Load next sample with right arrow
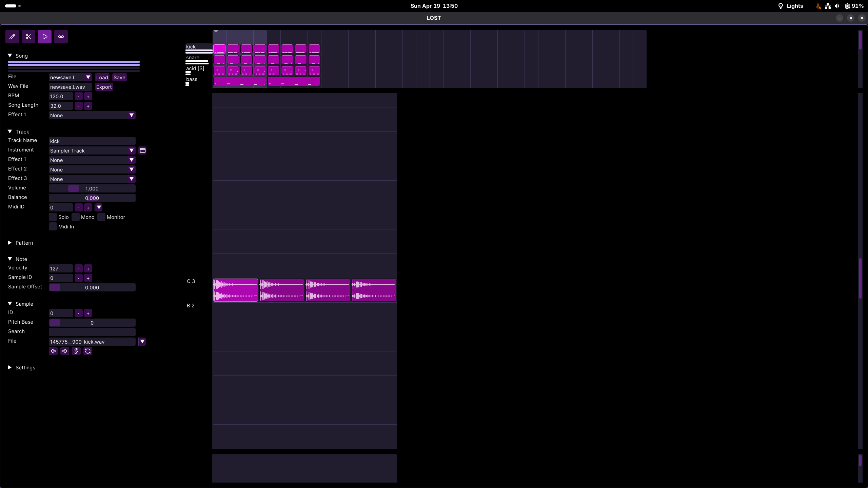868x488 pixels. click(x=65, y=351)
